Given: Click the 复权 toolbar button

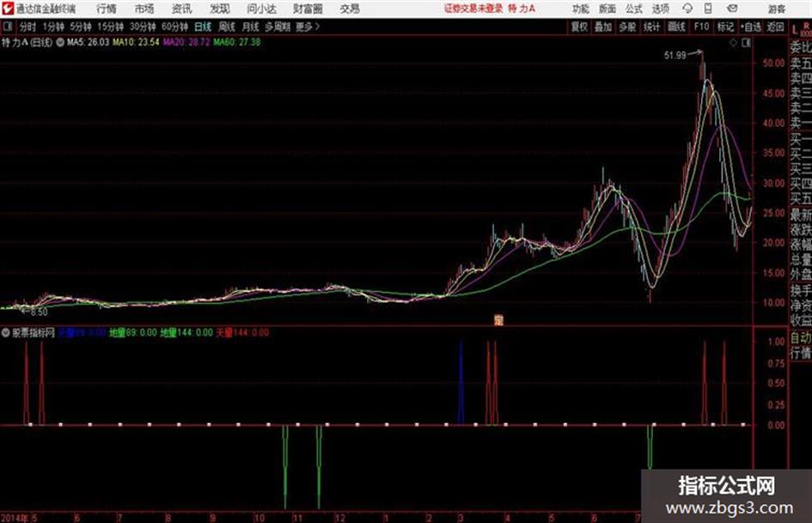Looking at the screenshot, I should pyautogui.click(x=579, y=27).
